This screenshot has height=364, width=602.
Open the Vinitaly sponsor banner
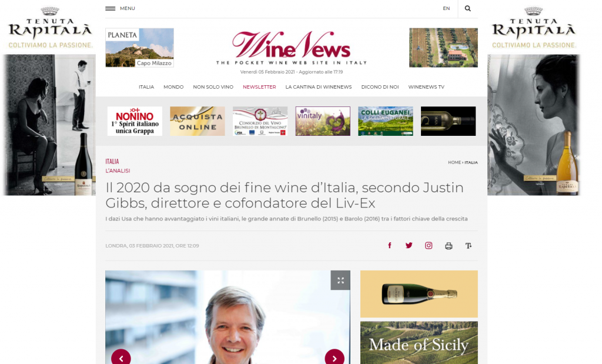[x=323, y=121]
